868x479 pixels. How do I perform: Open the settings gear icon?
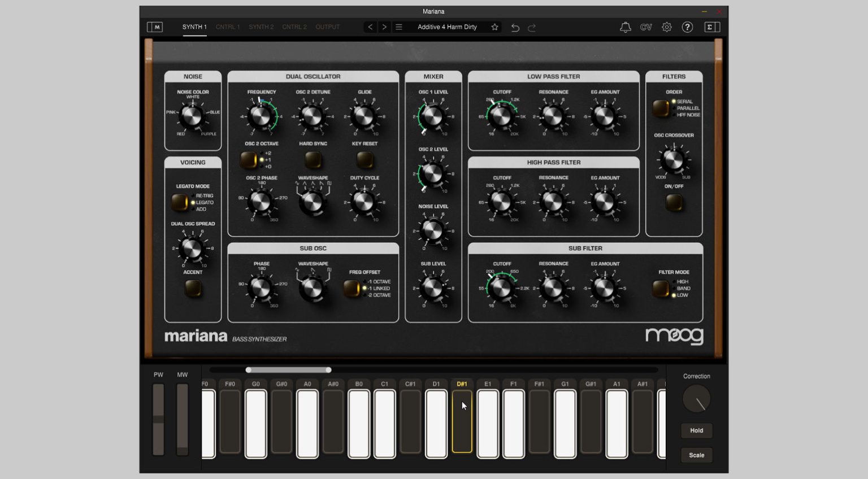pyautogui.click(x=667, y=27)
